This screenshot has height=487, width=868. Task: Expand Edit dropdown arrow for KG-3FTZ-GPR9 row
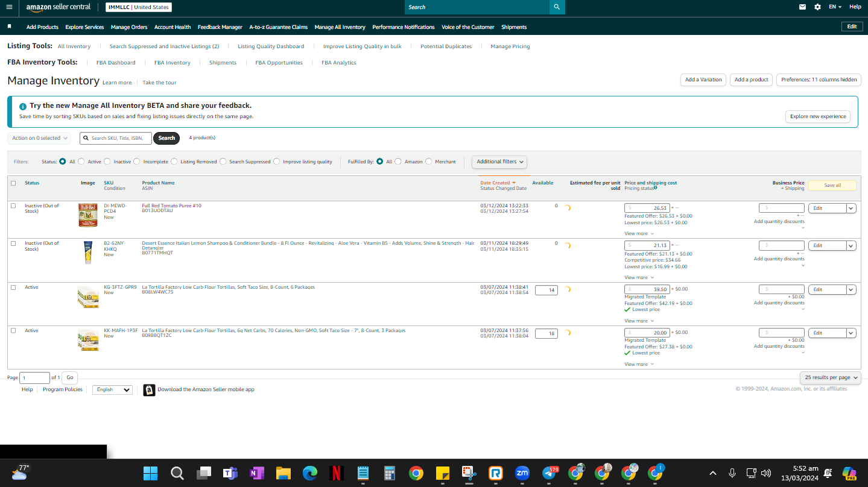click(x=851, y=290)
